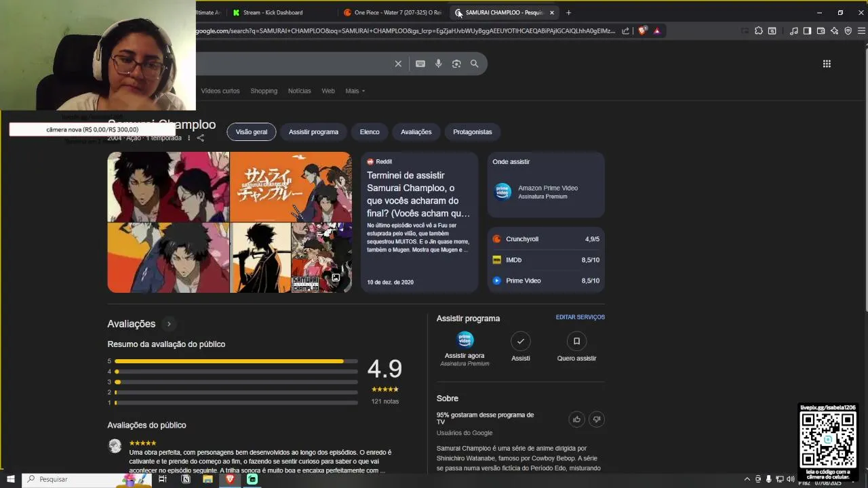Switch to the One Piece Water 7 tab
Image resolution: width=868 pixels, height=488 pixels.
click(392, 12)
